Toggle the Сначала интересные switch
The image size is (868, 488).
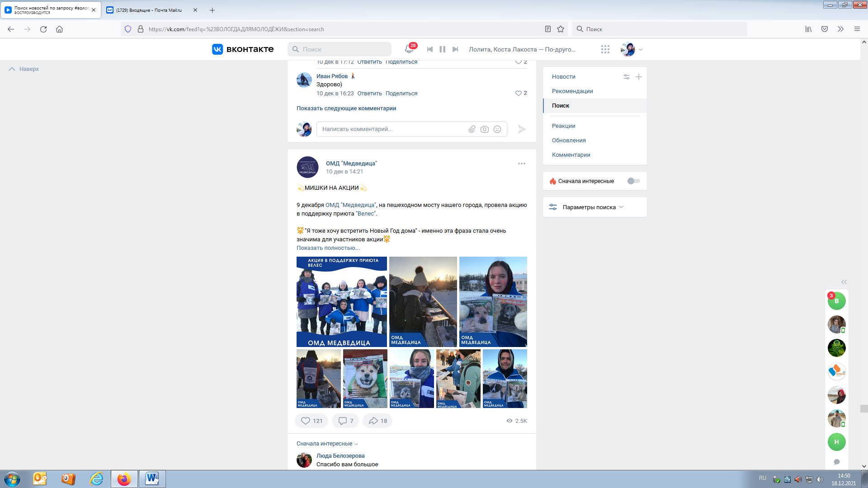634,181
